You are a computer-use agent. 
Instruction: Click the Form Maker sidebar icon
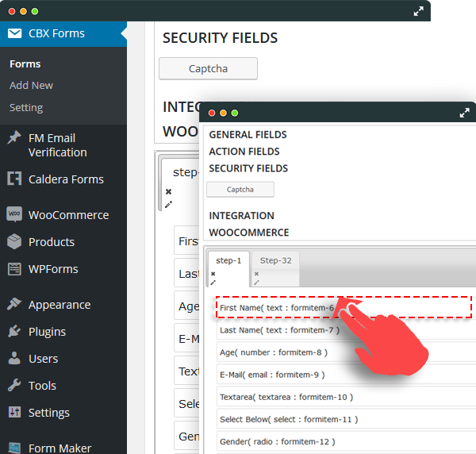coord(14,448)
